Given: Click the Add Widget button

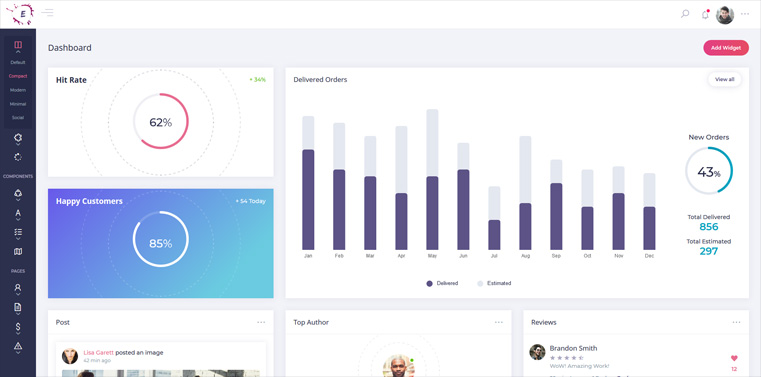Looking at the screenshot, I should (x=726, y=48).
